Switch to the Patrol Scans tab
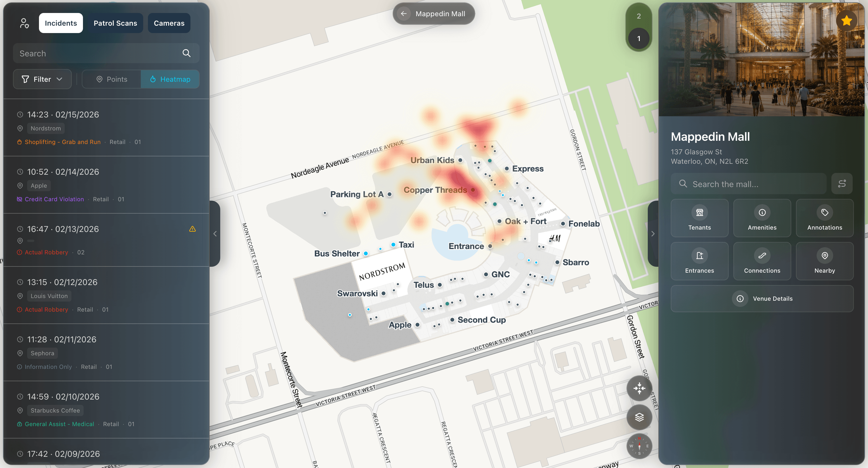The height and width of the screenshot is (468, 868). pos(115,23)
